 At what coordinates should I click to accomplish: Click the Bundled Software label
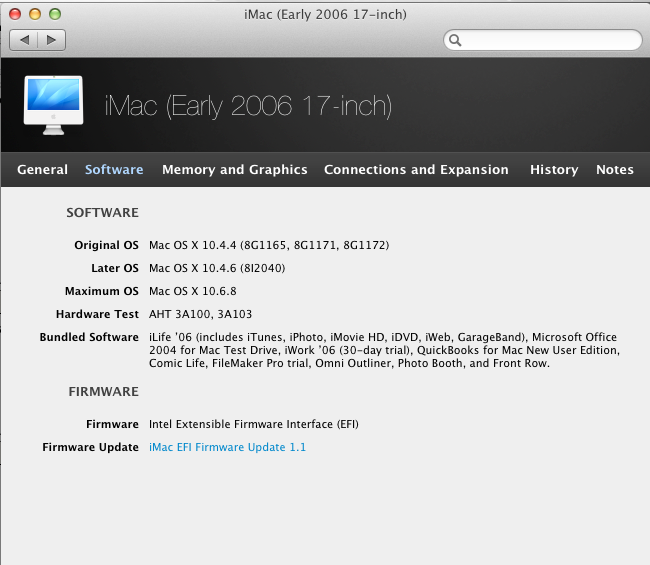89,337
